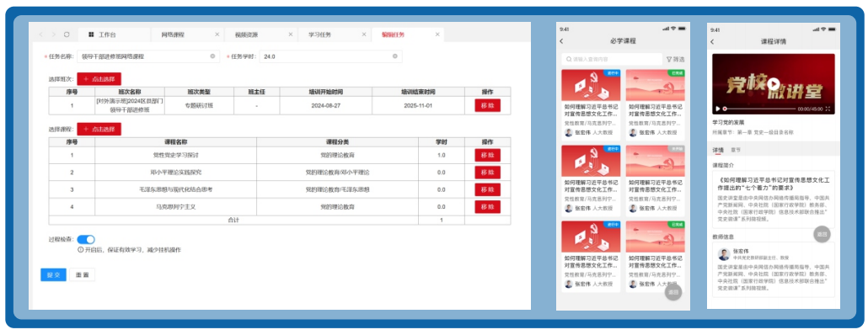This screenshot has width=868, height=335.
Task: Click the start date 2024-08-27
Action: pos(325,105)
